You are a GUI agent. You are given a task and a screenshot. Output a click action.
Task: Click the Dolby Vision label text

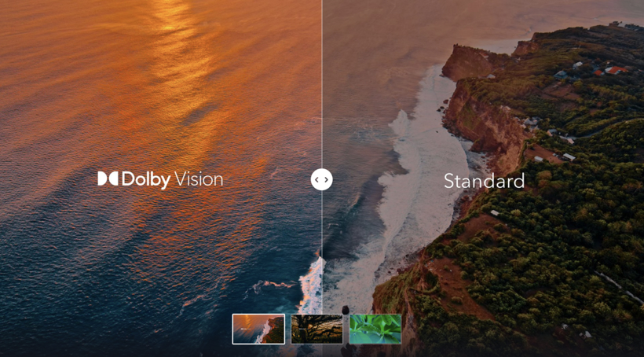160,180
